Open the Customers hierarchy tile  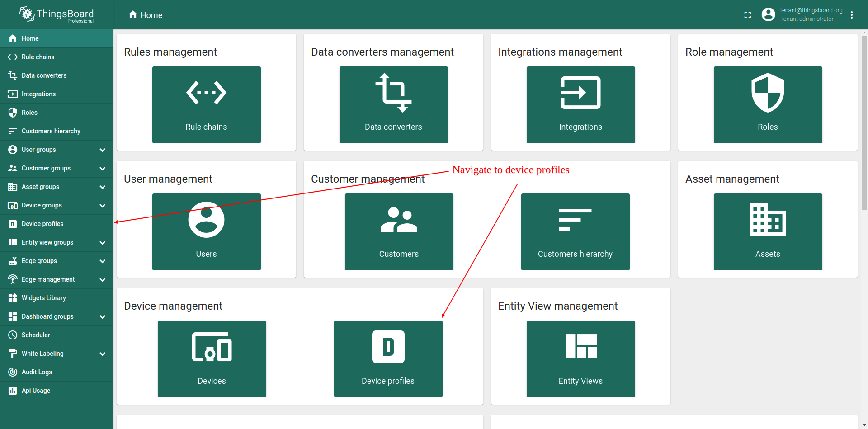coord(576,232)
